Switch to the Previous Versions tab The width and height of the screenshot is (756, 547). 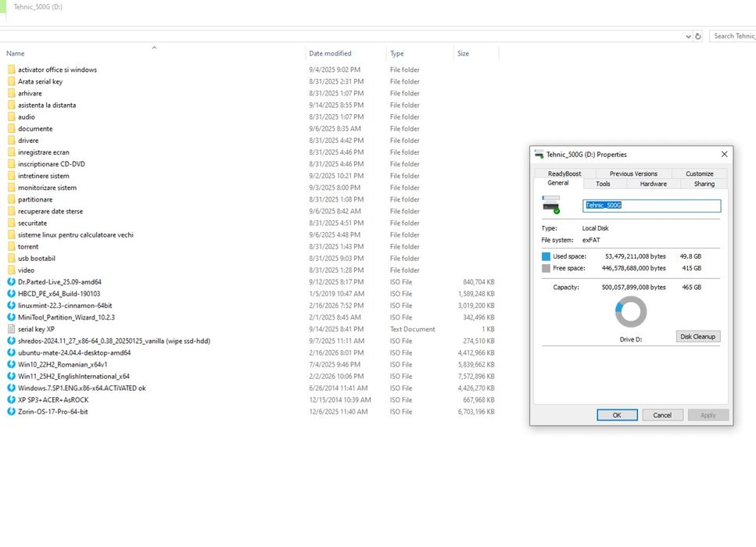[633, 173]
